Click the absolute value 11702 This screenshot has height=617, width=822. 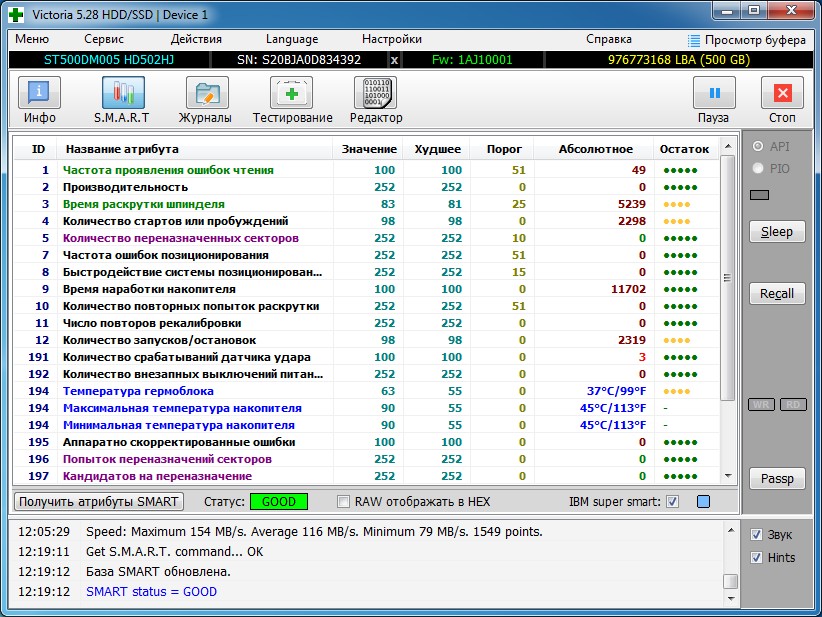coord(628,289)
